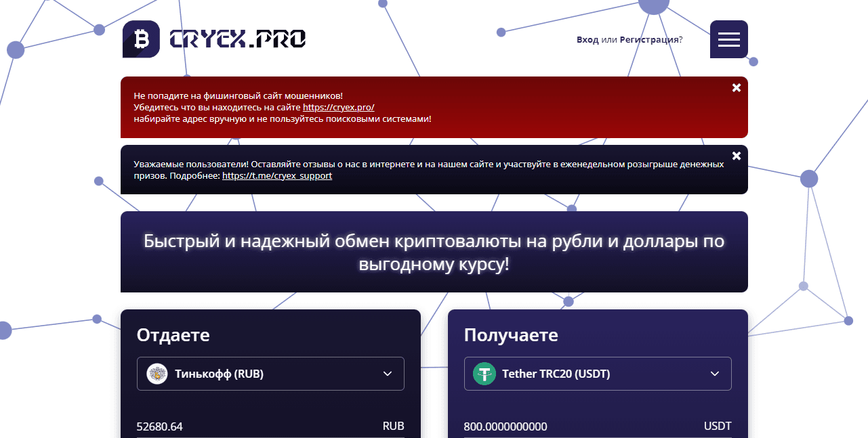
Task: Click the chevron on the Отдаете selector
Action: pyautogui.click(x=387, y=373)
